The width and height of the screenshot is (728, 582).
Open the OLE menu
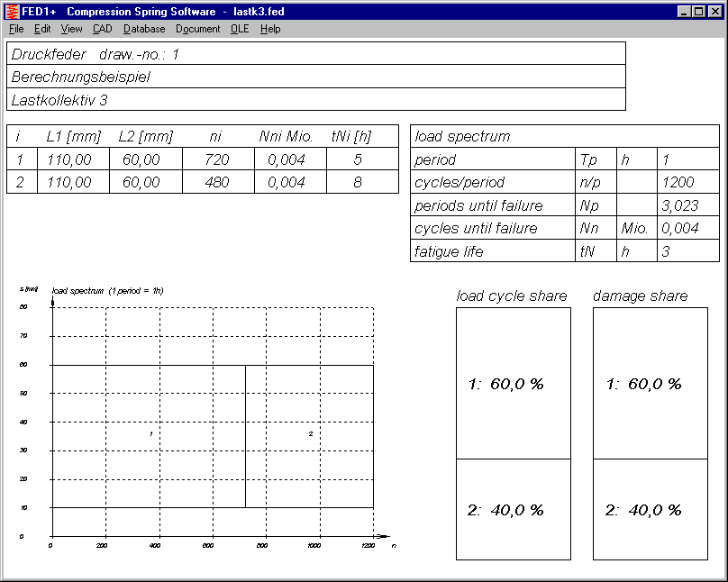[240, 29]
